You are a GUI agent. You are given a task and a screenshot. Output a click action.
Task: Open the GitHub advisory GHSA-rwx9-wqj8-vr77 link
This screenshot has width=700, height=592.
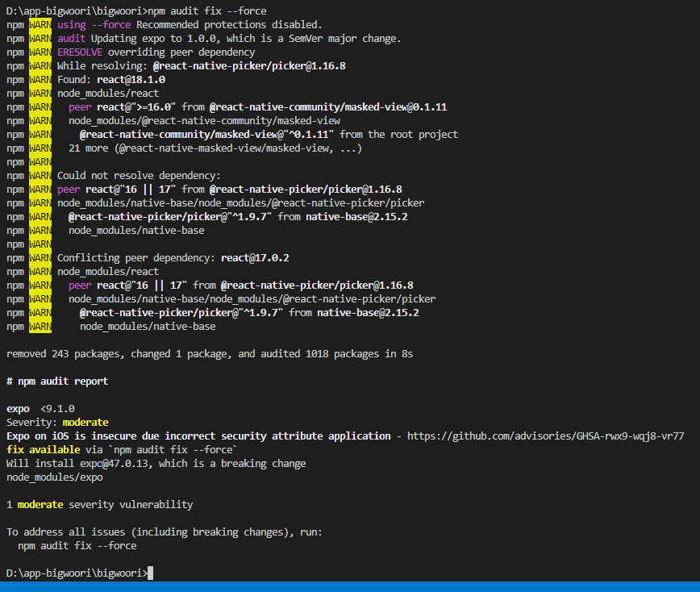click(545, 436)
